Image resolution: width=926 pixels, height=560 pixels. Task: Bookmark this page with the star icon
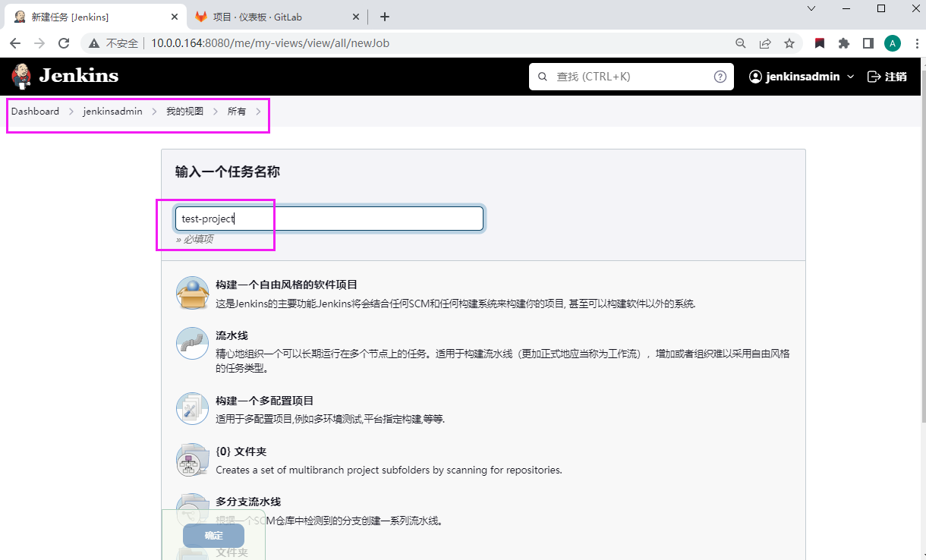789,43
